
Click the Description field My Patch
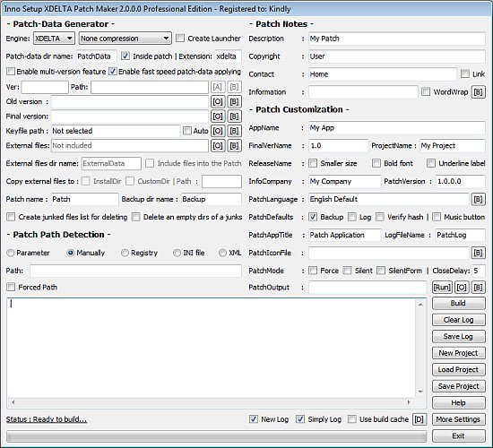point(397,39)
